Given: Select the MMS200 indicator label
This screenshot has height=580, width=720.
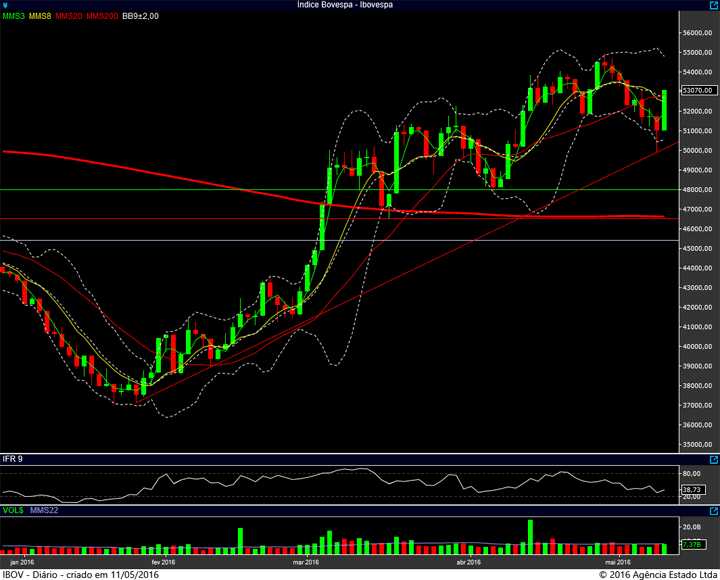Looking at the screenshot, I should click(102, 16).
